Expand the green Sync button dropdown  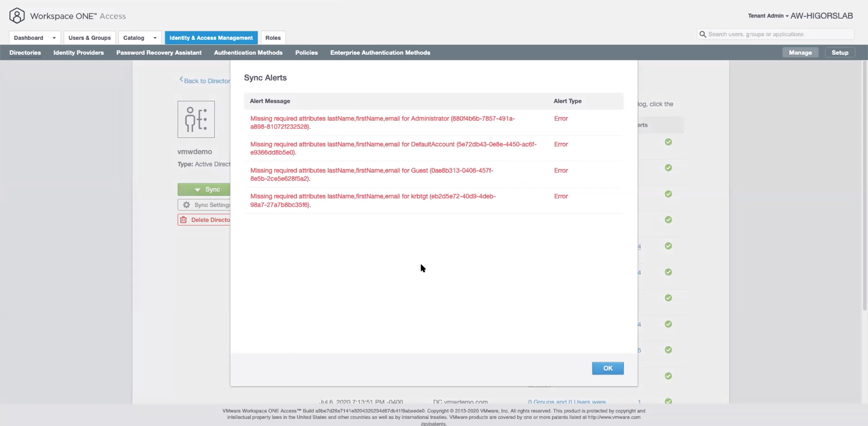click(197, 190)
